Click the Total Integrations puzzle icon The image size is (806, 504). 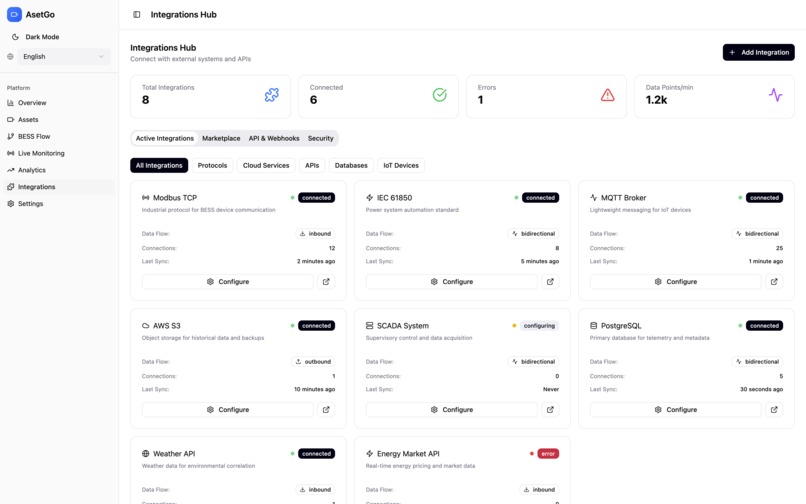coord(272,95)
